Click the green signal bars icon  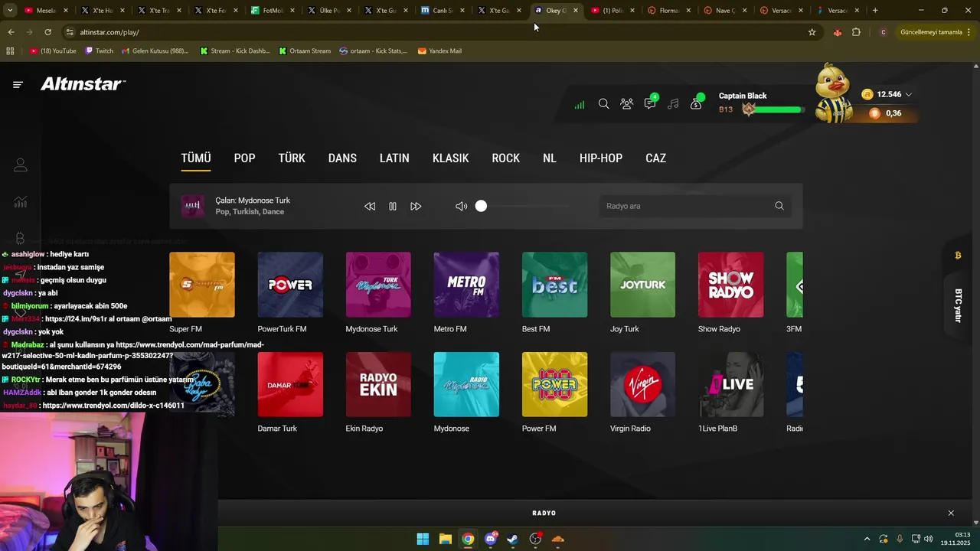point(580,105)
